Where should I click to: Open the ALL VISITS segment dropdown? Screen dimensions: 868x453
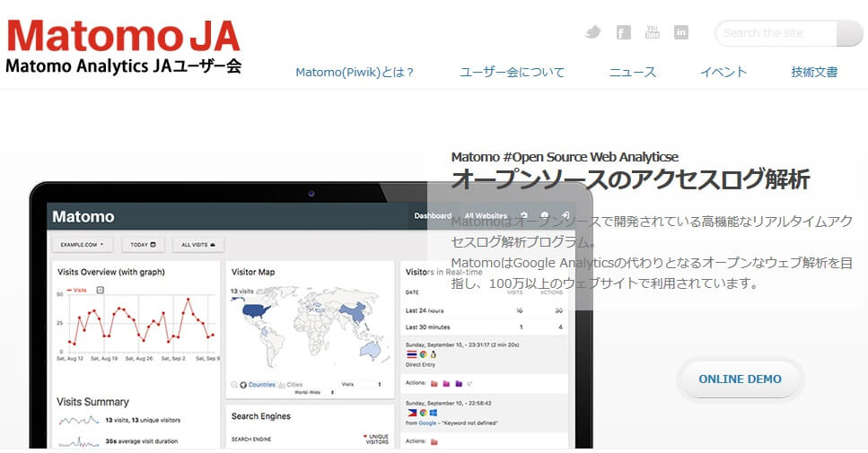[198, 245]
